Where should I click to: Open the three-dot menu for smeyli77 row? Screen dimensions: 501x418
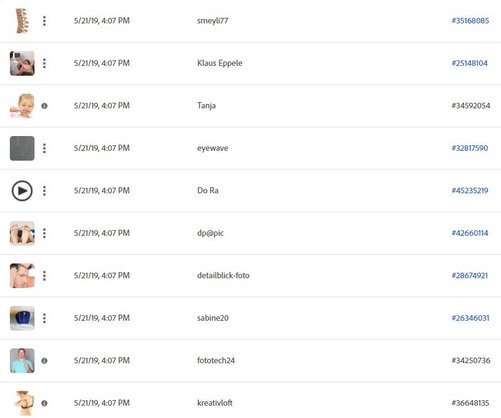[44, 21]
